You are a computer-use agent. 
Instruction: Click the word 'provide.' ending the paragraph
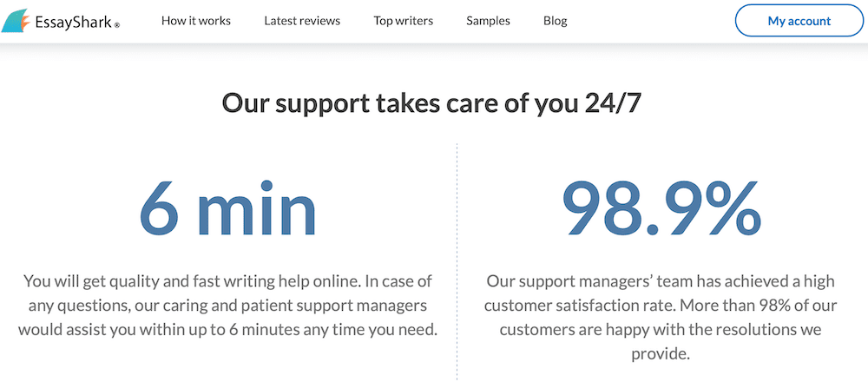[x=661, y=353]
